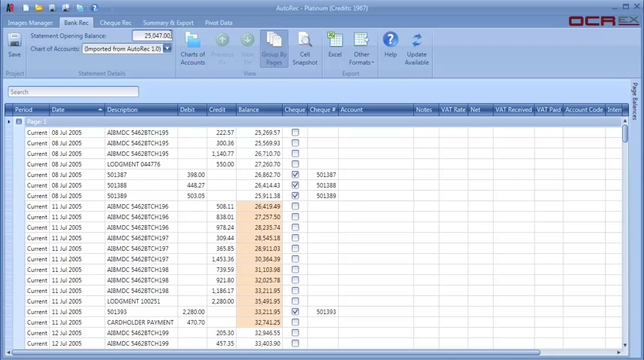Open the Pivot Data tab
Screen dimensions: 644x360
coord(219,23)
